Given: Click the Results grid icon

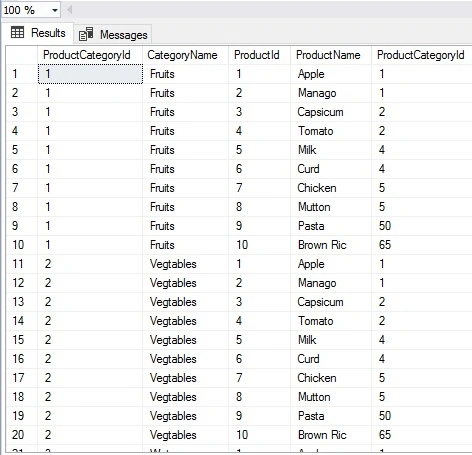Looking at the screenshot, I should click(x=17, y=33).
